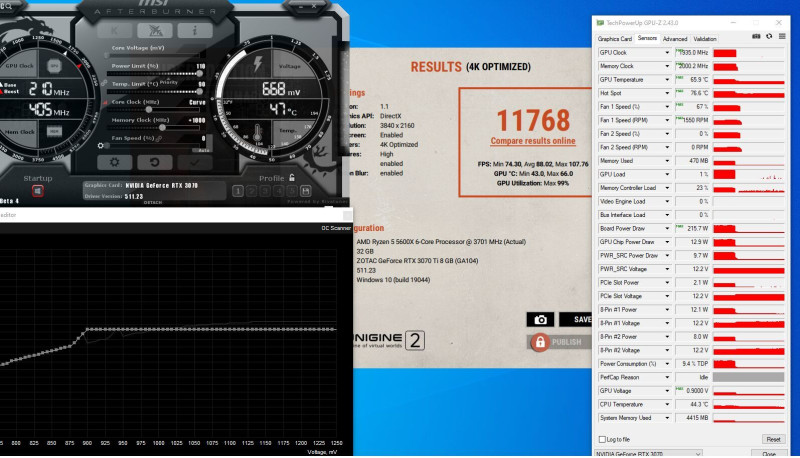The image size is (800, 458).
Task: Click the Reset button in GPU-Z
Action: click(773, 439)
